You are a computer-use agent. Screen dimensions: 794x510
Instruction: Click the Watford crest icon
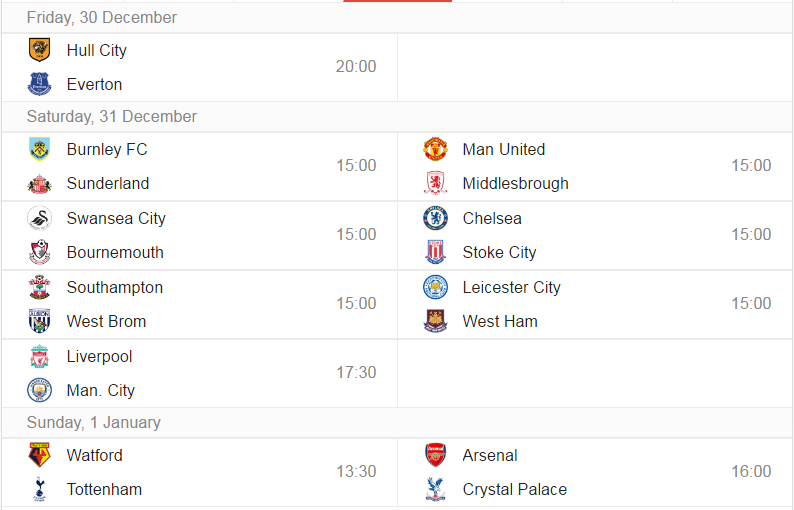click(39, 455)
